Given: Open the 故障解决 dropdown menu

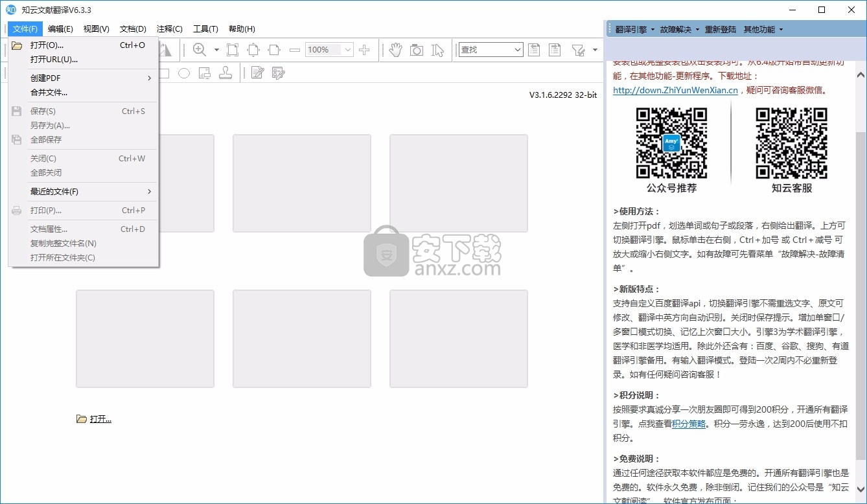Looking at the screenshot, I should [x=680, y=29].
